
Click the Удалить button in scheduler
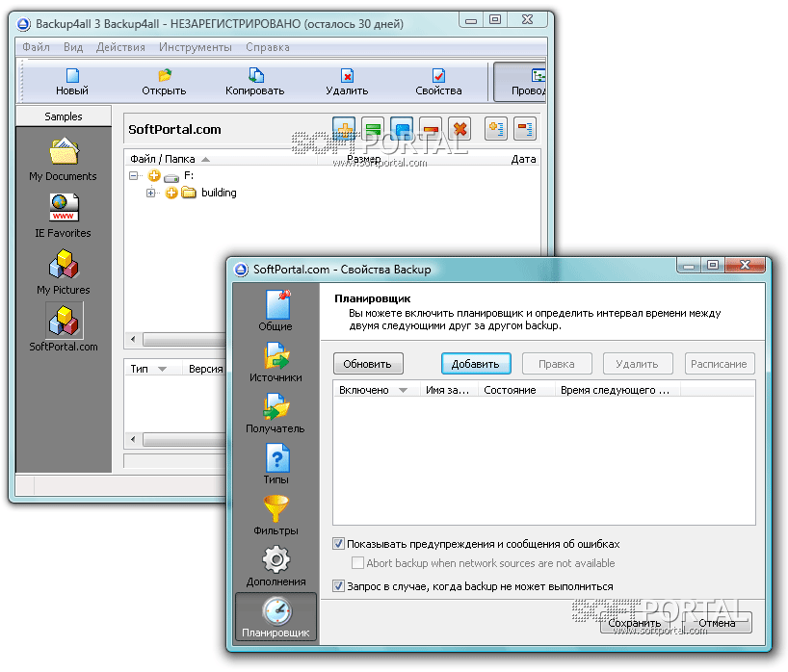(x=637, y=364)
